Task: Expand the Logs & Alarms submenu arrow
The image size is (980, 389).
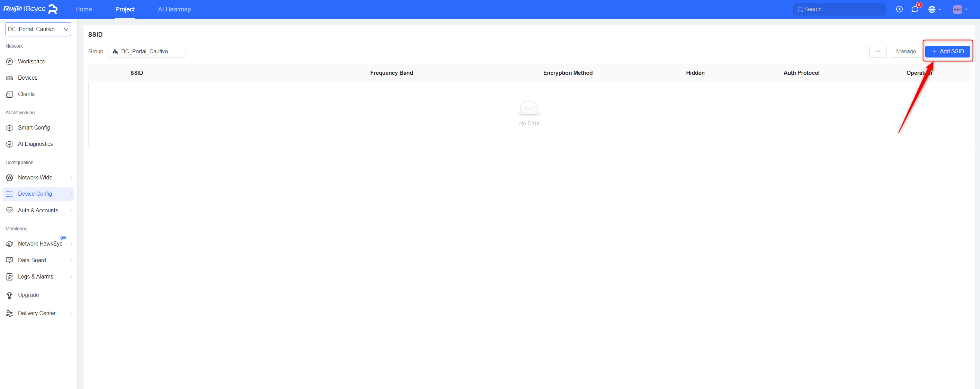Action: click(x=71, y=277)
